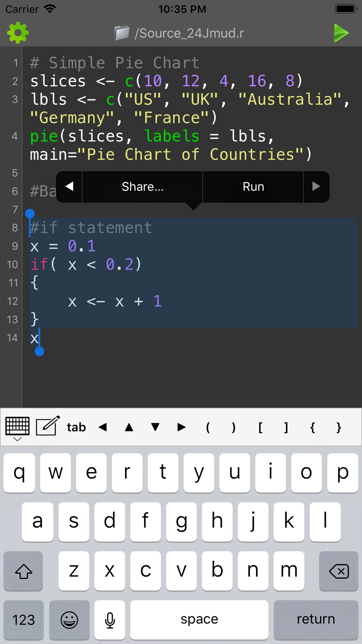This screenshot has height=644, width=362.
Task: Tap the m key on the keyboard
Action: (x=289, y=571)
